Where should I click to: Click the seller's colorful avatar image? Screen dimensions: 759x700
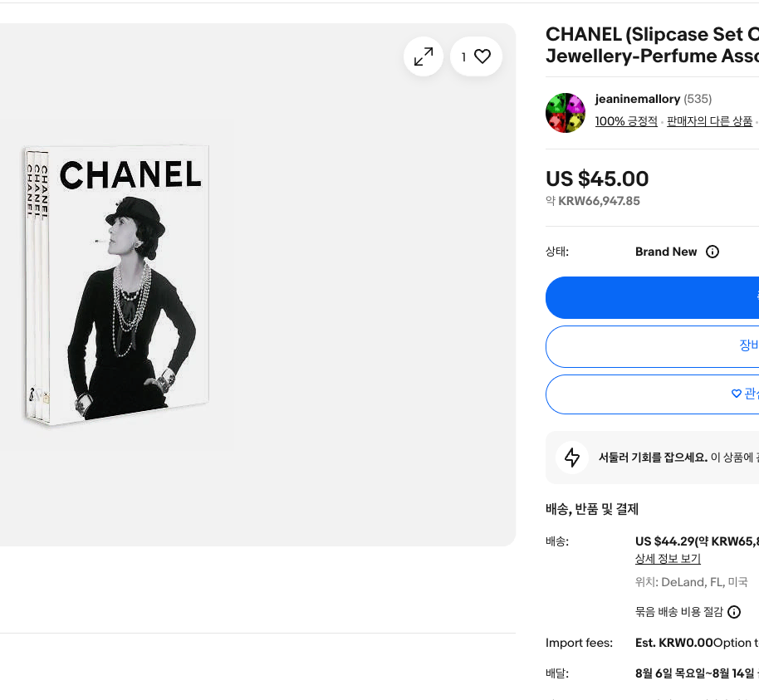(x=566, y=113)
